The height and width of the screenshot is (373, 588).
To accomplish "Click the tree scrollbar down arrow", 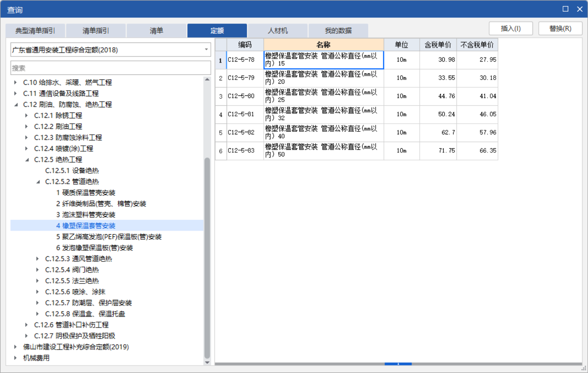I will (207, 362).
